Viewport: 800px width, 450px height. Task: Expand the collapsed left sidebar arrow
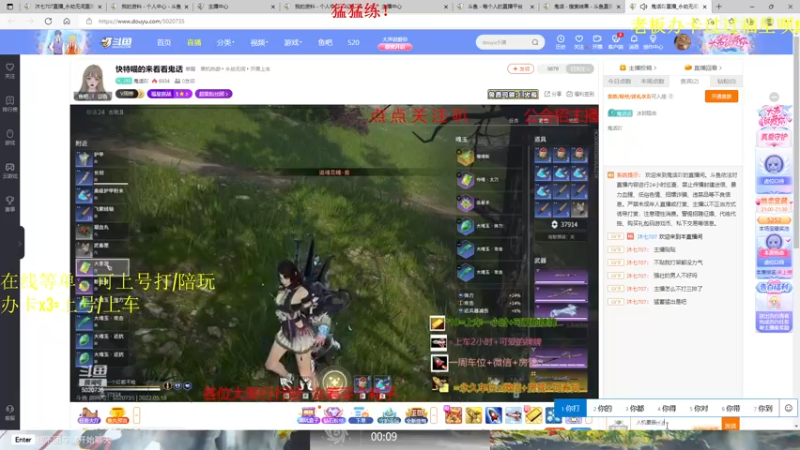click(20, 243)
